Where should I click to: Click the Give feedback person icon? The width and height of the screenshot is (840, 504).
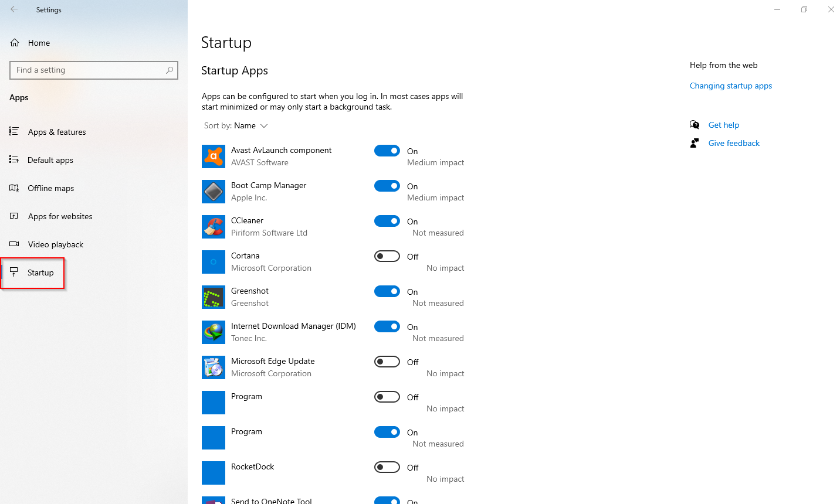pos(695,143)
